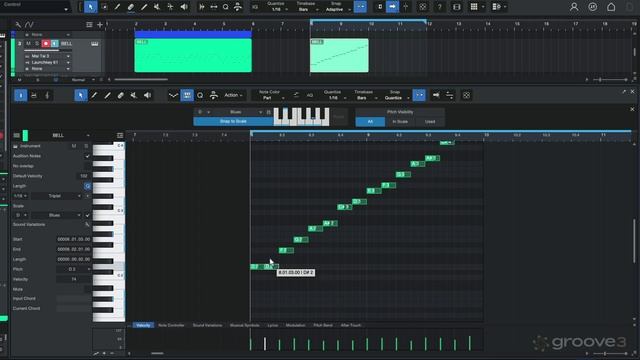Select the Eraser tool in top toolbar
This screenshot has width=640, height=360.
pos(131,7)
